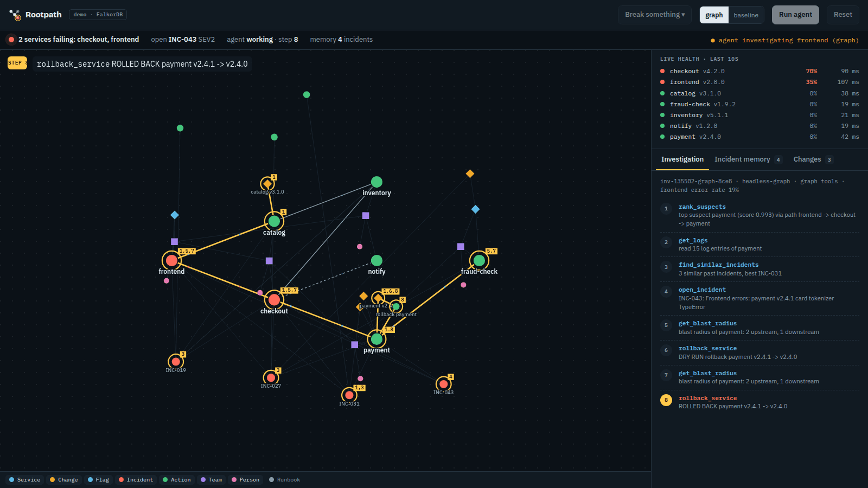
Task: Select the fraud-check service node
Action: pyautogui.click(x=479, y=260)
